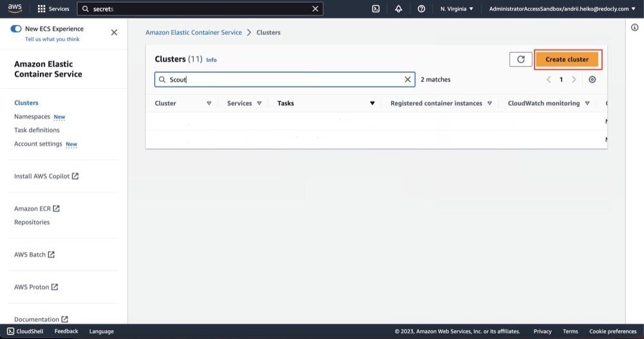This screenshot has width=644, height=339.
Task: Open AWS Batch external link
Action: [35, 255]
